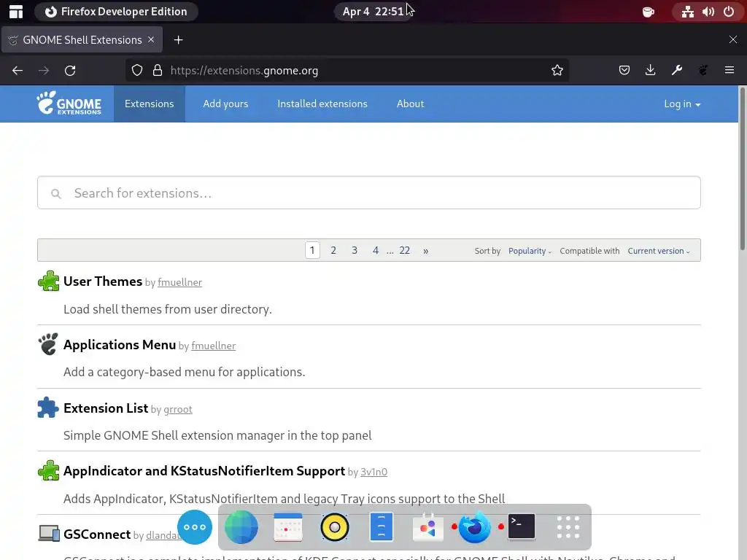Click the User Themes puzzle icon

pyautogui.click(x=48, y=281)
